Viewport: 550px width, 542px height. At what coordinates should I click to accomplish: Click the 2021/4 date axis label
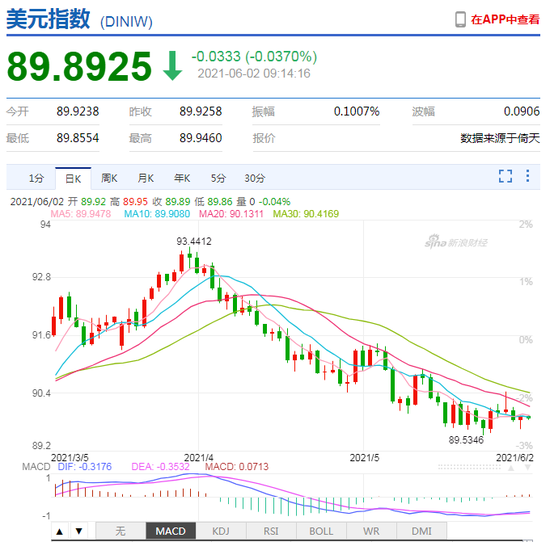pyautogui.click(x=199, y=458)
